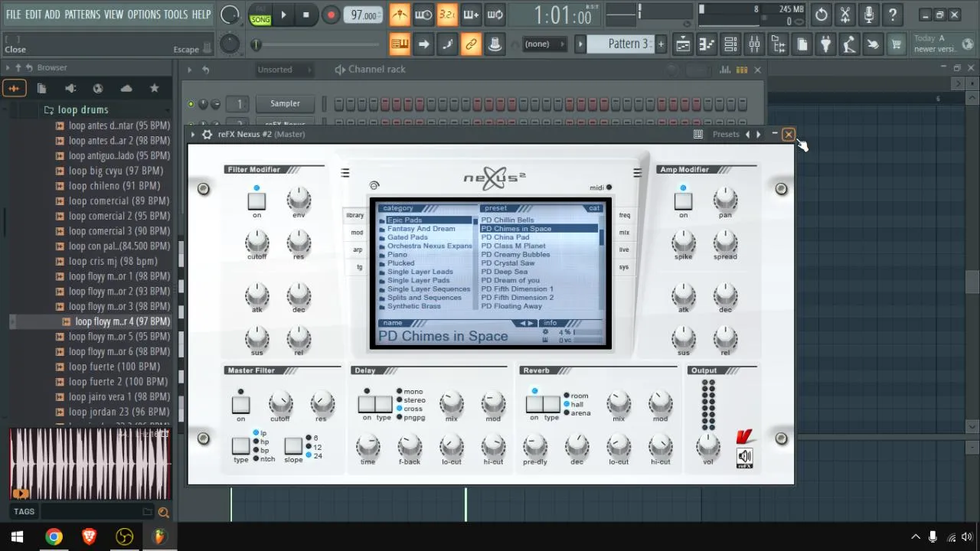Toggle the Delay on button
Image resolution: width=980 pixels, height=551 pixels.
pyautogui.click(x=367, y=404)
